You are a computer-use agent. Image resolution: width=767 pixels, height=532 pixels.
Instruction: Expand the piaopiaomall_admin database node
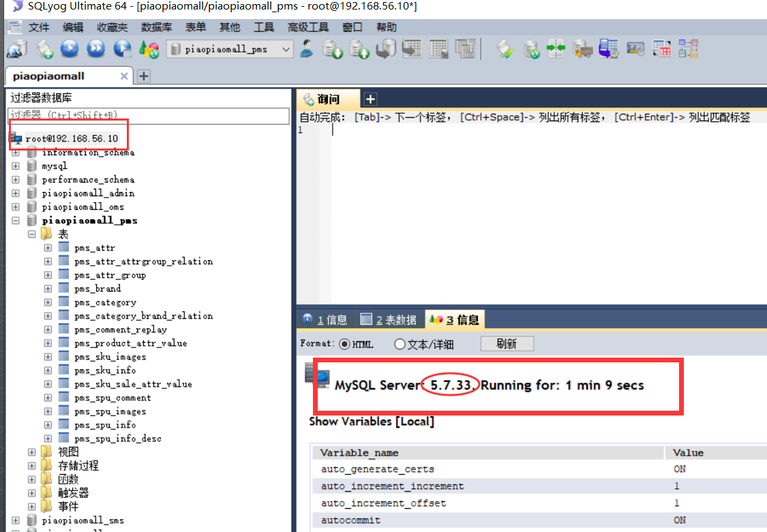16,193
